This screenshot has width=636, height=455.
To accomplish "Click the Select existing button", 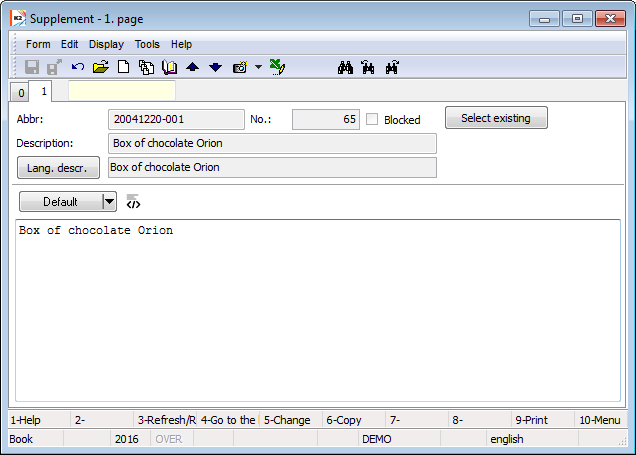I will (x=496, y=118).
